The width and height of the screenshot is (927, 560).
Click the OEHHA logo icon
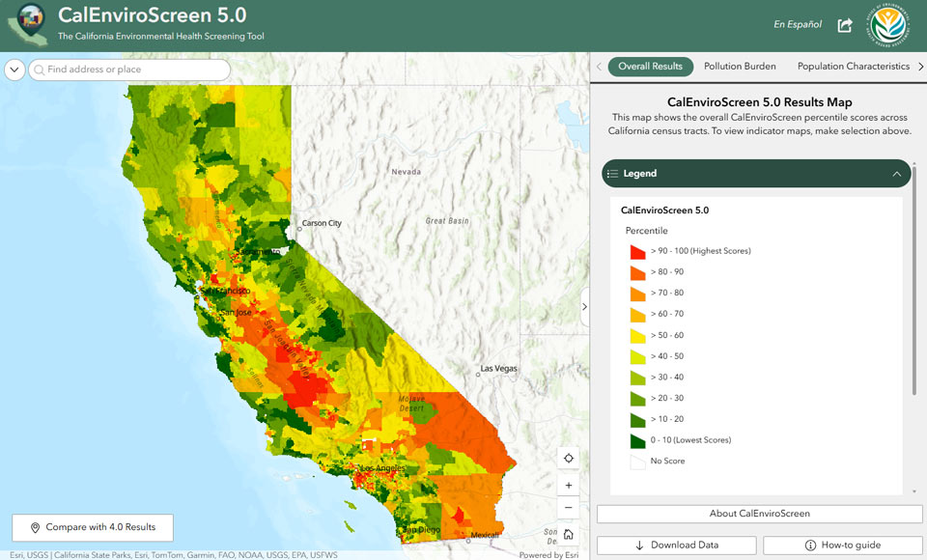coord(888,25)
